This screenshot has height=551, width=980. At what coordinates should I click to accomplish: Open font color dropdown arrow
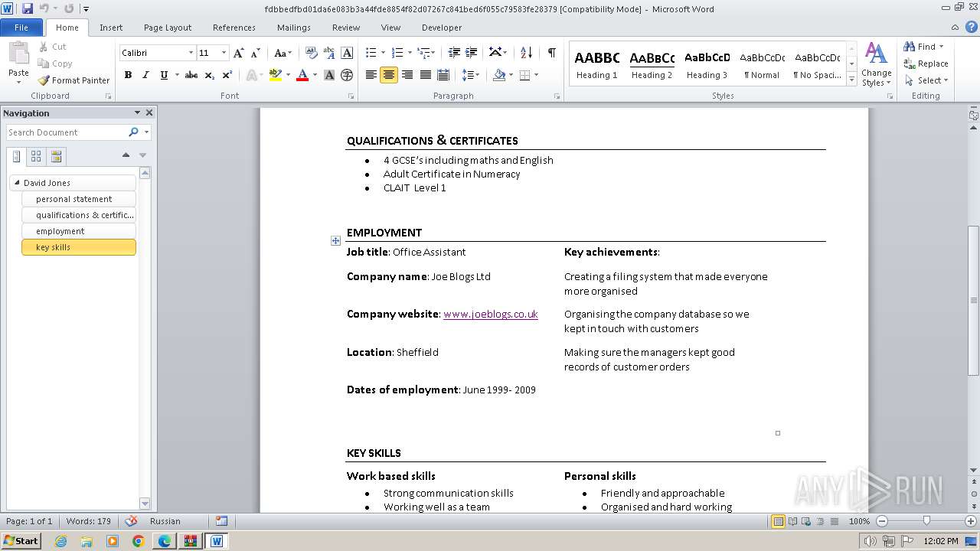314,75
